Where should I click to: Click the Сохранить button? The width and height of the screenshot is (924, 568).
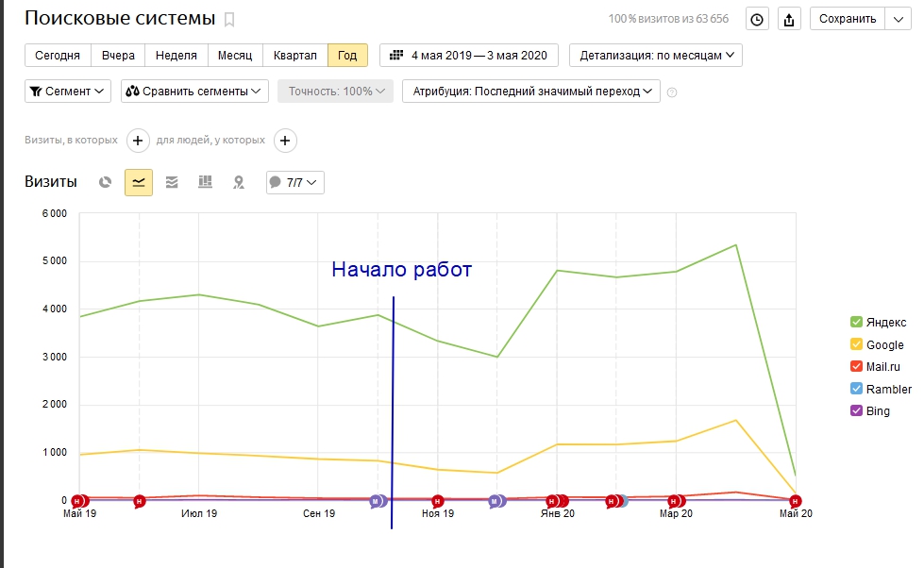tap(848, 19)
